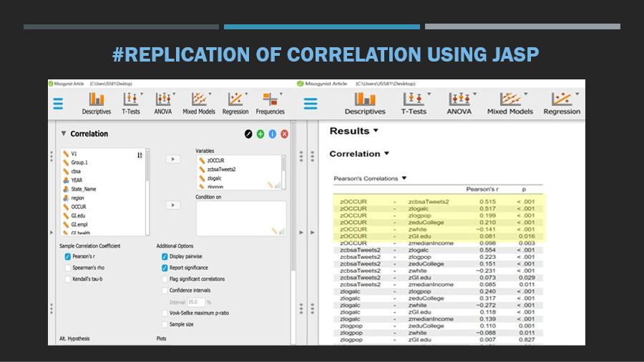Click the sort variables icon beside V1
This screenshot has height=362, width=644.
(x=140, y=155)
